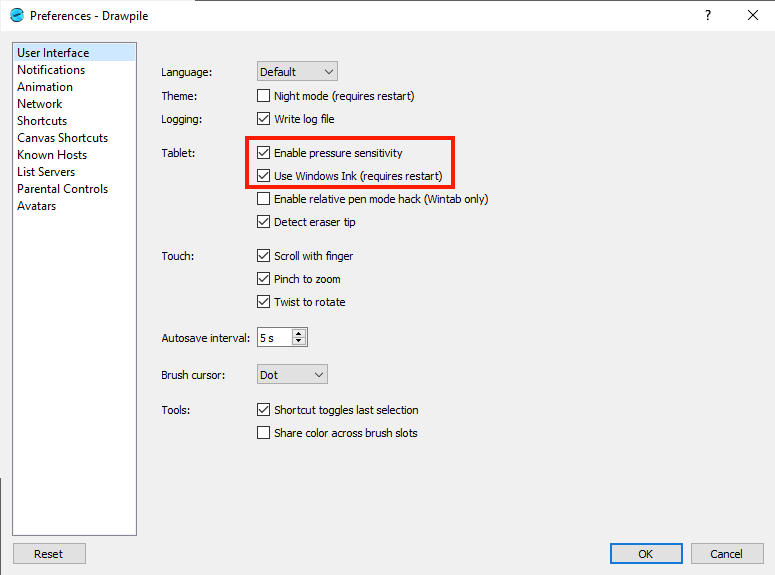Select User Interface category

[74, 53]
